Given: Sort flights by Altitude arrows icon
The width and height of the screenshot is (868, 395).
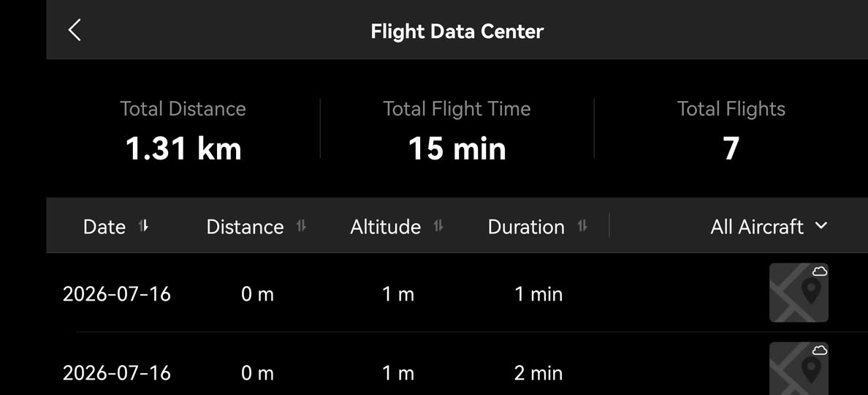Looking at the screenshot, I should 438,226.
